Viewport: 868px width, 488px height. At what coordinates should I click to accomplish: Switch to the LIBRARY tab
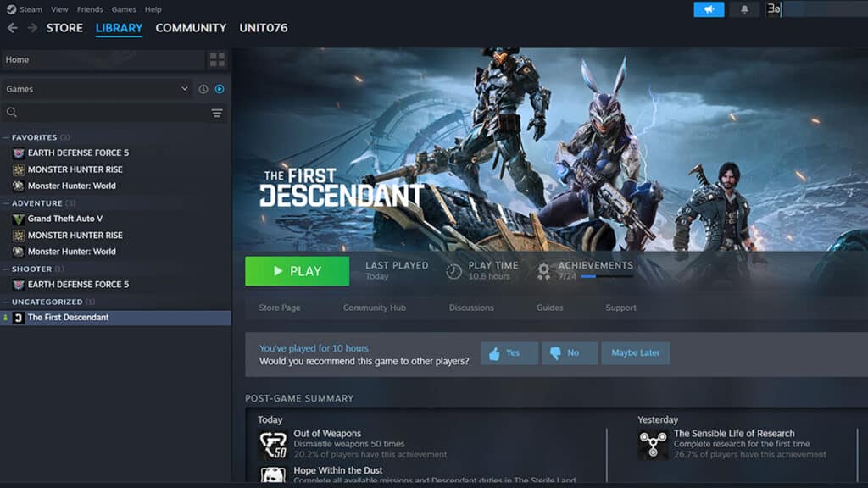click(x=118, y=27)
